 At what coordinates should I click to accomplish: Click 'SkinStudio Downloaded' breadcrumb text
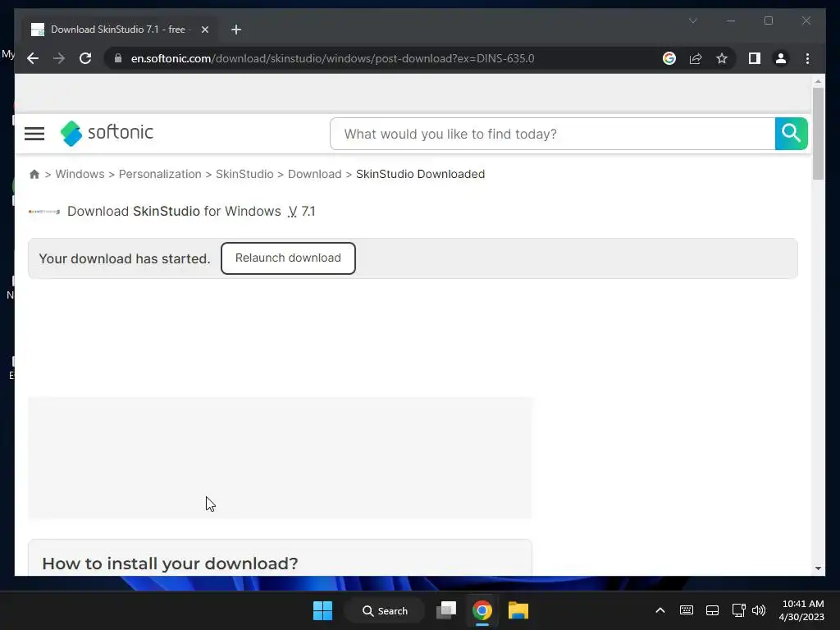[421, 174]
